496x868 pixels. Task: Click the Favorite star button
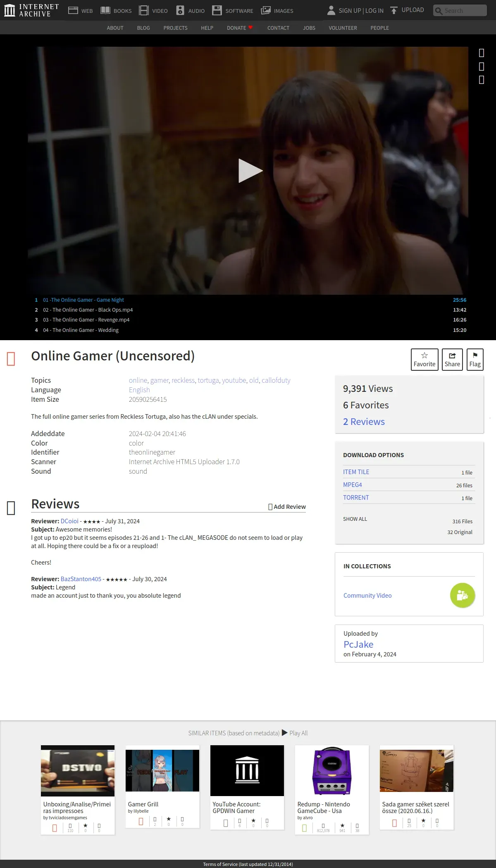424,360
